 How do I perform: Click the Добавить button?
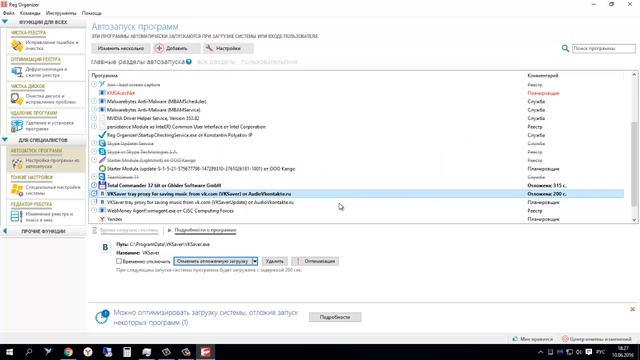coord(177,49)
